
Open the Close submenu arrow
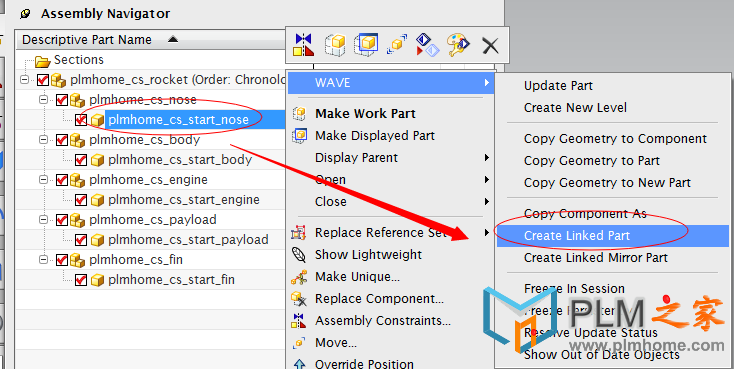tap(487, 202)
